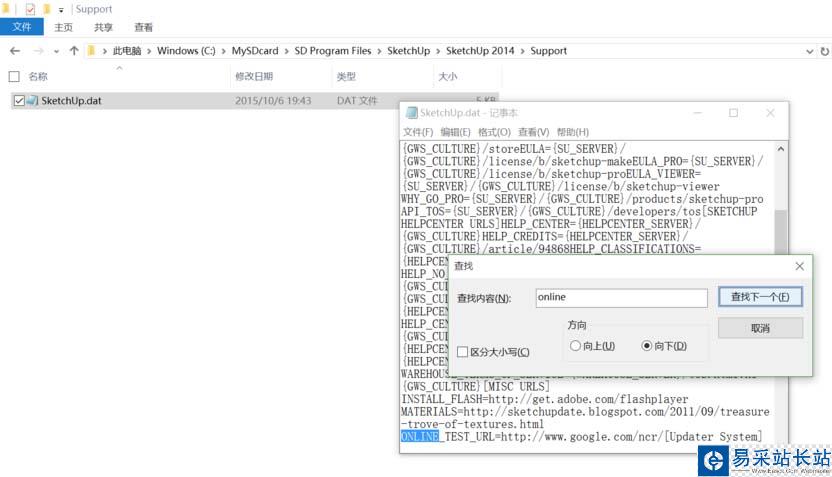Click 此电脑 in the address path
This screenshot has width=832, height=477.
tap(127, 51)
